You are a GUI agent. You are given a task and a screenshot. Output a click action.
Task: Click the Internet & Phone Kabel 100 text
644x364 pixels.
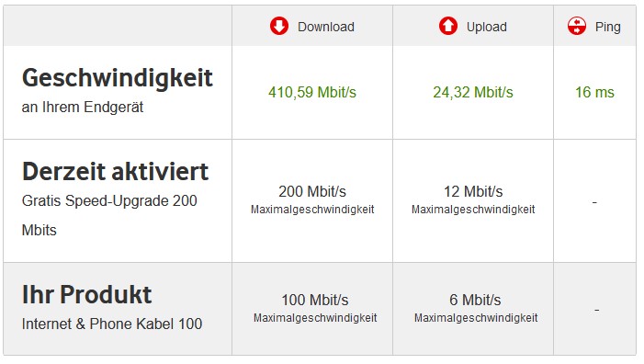point(112,324)
